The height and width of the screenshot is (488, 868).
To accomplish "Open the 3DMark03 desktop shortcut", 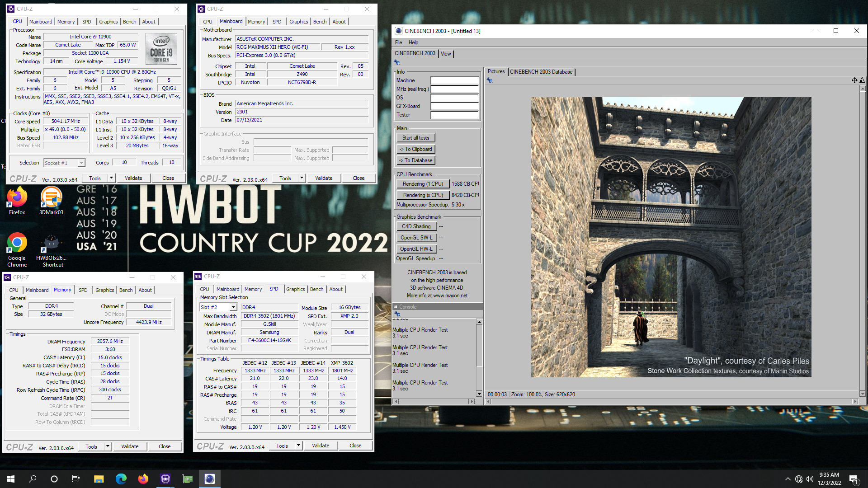I will (x=51, y=201).
